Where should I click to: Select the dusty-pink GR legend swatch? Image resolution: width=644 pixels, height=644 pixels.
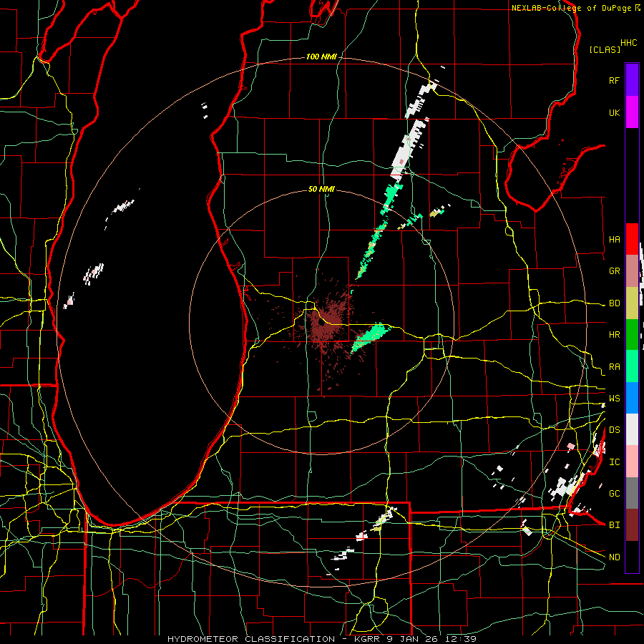click(632, 271)
